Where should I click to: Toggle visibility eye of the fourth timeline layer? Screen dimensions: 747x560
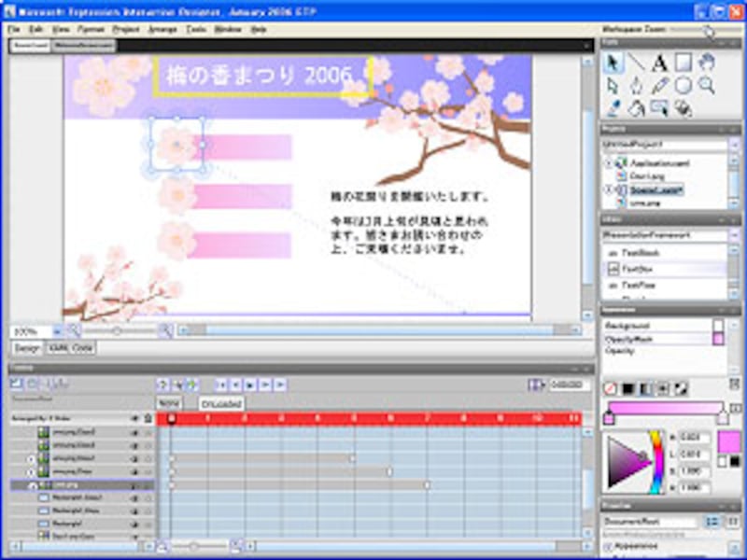point(135,472)
